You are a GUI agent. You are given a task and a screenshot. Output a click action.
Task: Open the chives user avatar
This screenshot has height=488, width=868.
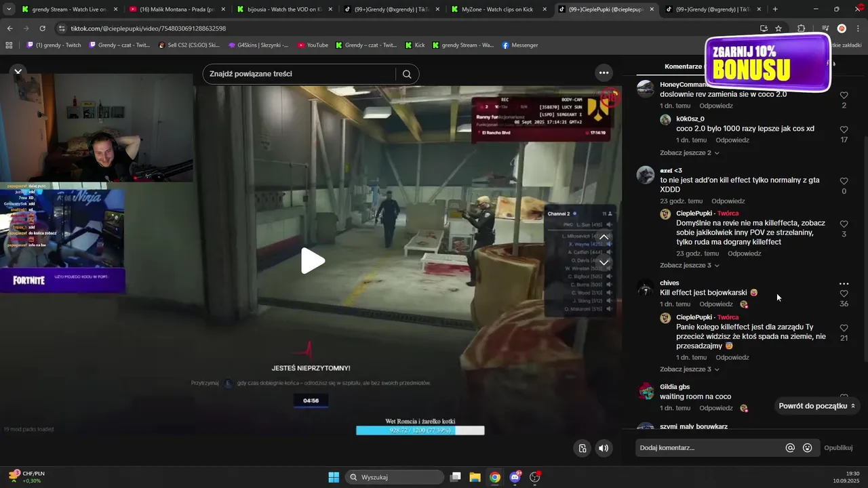tap(646, 289)
